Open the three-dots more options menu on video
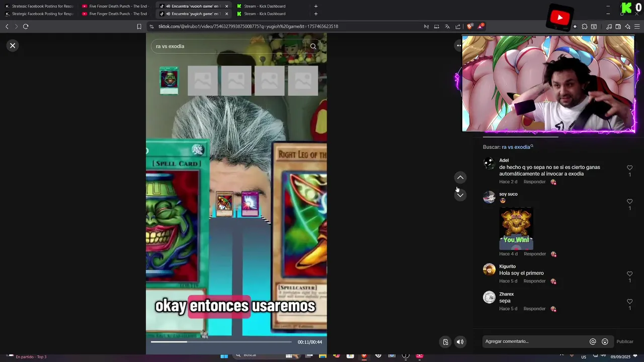Viewport: 644px width, 362px height. pyautogui.click(x=458, y=46)
